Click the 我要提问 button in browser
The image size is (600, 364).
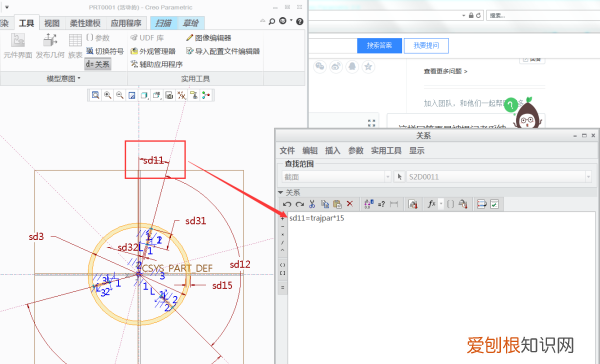[426, 46]
